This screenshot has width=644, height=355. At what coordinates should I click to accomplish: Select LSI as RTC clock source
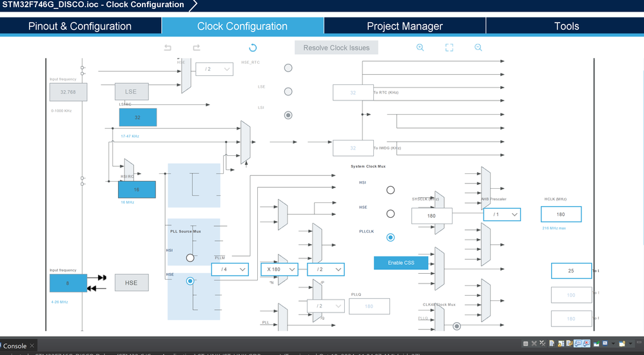(x=288, y=115)
